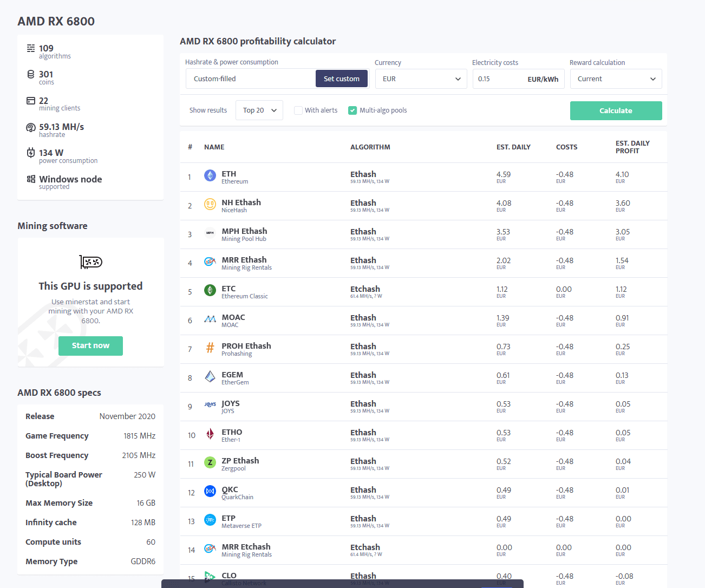Enable the With alerts checkbox
The image size is (705, 588).
[298, 110]
